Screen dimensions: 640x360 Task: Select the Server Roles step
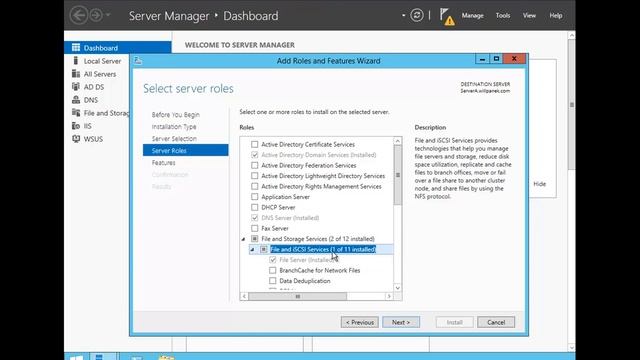[185, 150]
